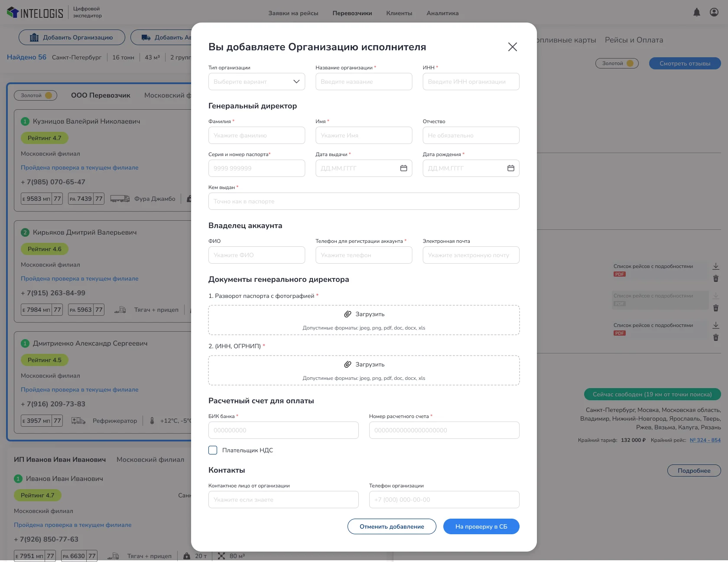Click Ivanov's 'Тягач + прицеп' truck icon
The image size is (728, 562).
tap(113, 556)
